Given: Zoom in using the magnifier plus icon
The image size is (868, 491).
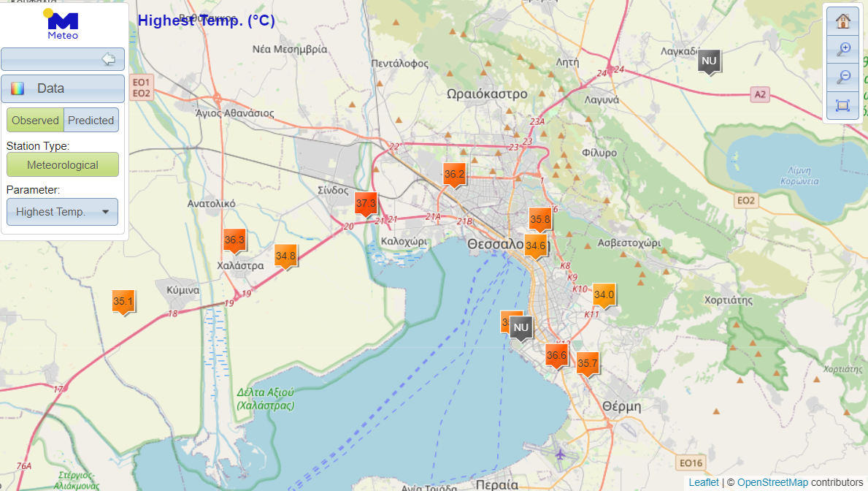Looking at the screenshot, I should tap(842, 50).
